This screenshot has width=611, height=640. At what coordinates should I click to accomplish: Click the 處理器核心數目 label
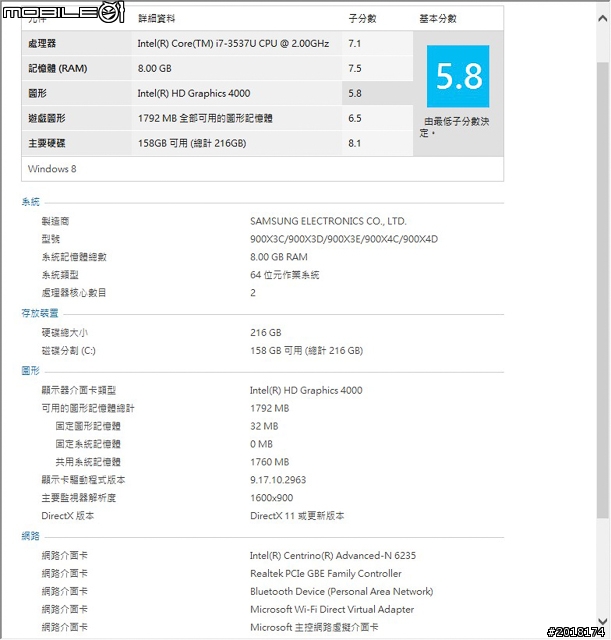(74, 293)
